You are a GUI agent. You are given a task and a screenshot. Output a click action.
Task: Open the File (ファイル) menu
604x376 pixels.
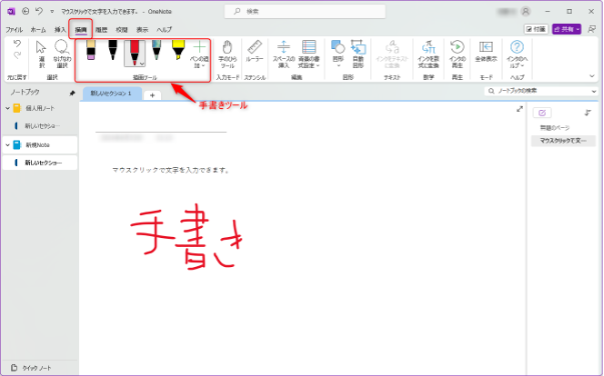click(x=14, y=30)
